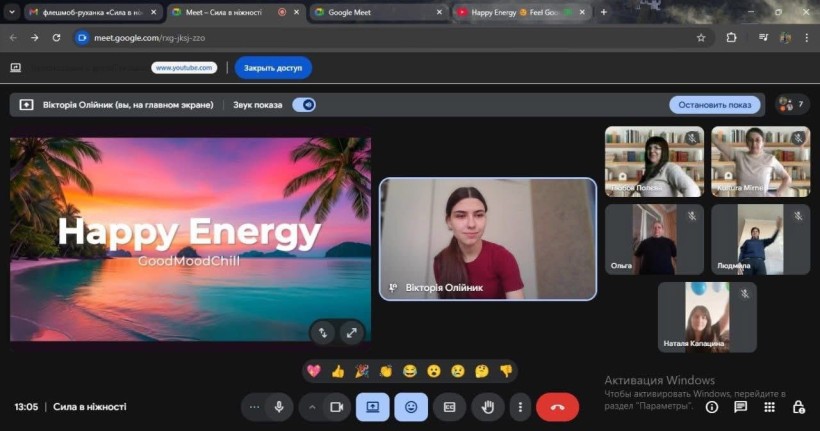Mute the microphone in the bottom toolbar
820x431 pixels.
click(x=279, y=407)
